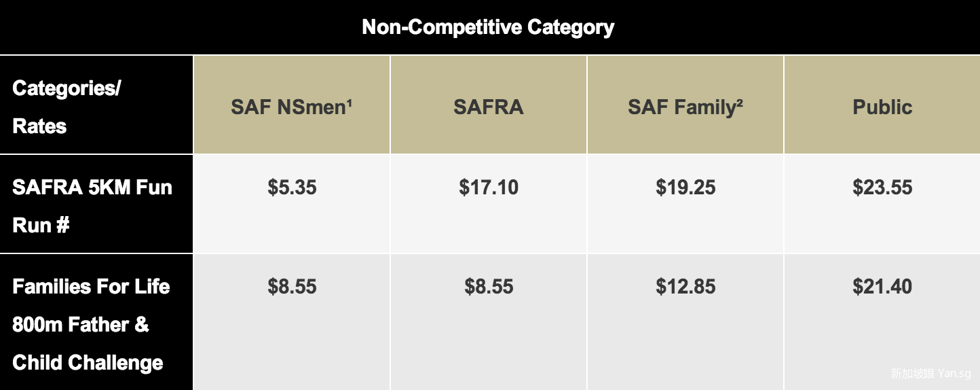Select the SAF Family column header

click(x=681, y=107)
